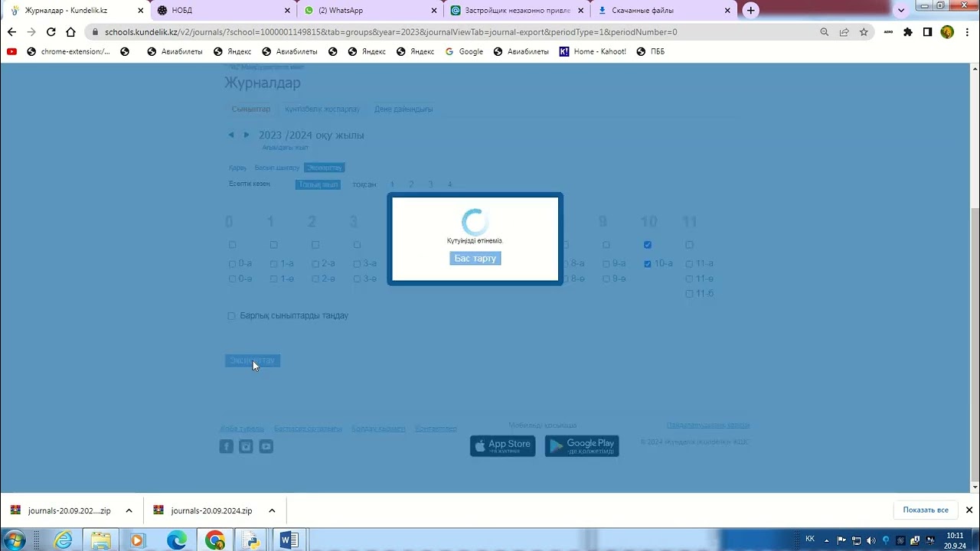The image size is (980, 551).
Task: Click Показать все downloads button
Action: click(x=925, y=510)
